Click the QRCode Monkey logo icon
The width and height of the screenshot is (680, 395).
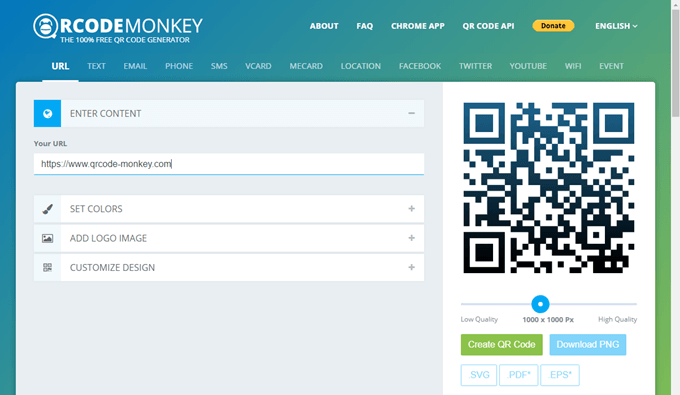coord(45,26)
